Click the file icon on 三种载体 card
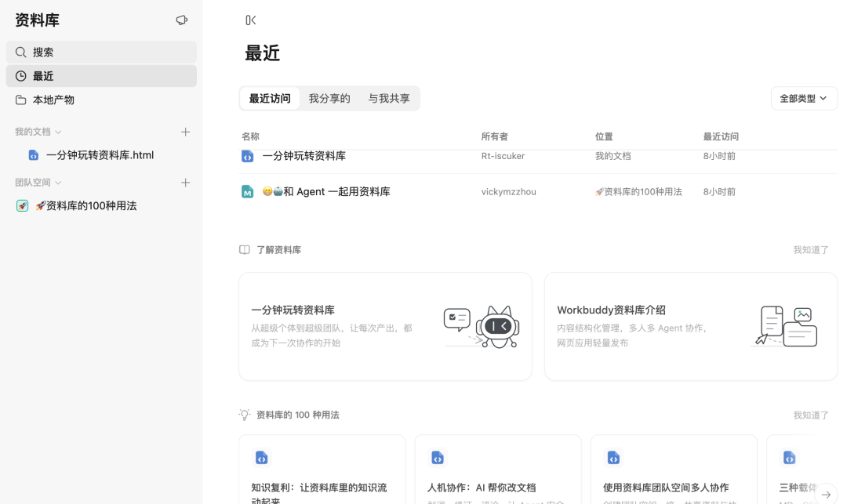The height and width of the screenshot is (504, 847). [790, 458]
